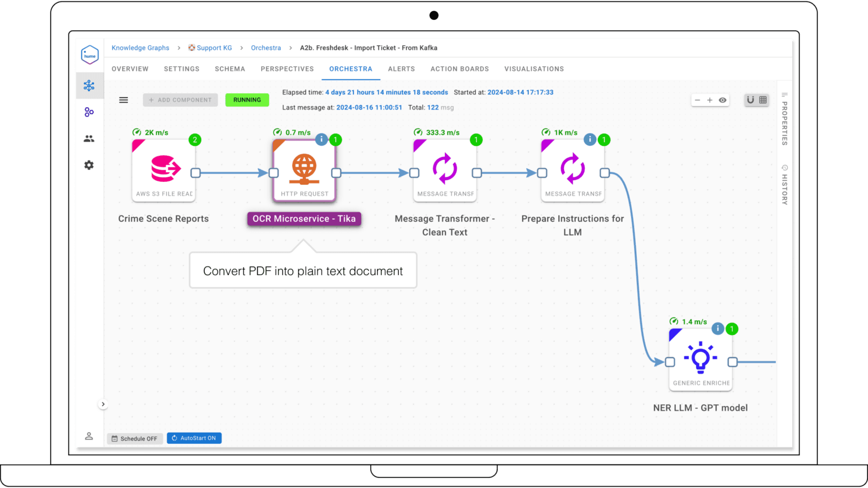Open the perspectives icon in left sidebar
Viewport: 868px width, 488px height.
pos(89,112)
